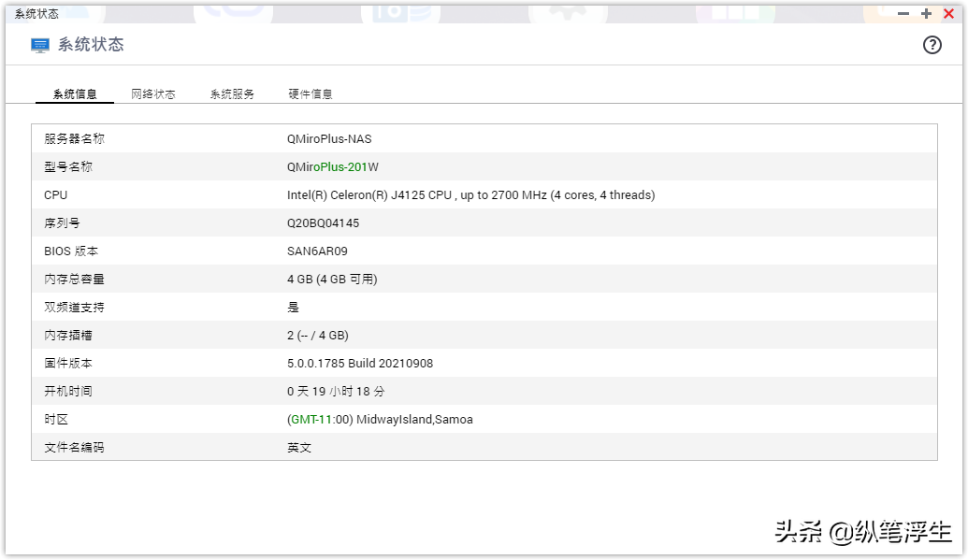Viewport: 968px width, 560px height.
Task: Click memory slot value 2 (-- / 4 GB)
Action: point(318,336)
